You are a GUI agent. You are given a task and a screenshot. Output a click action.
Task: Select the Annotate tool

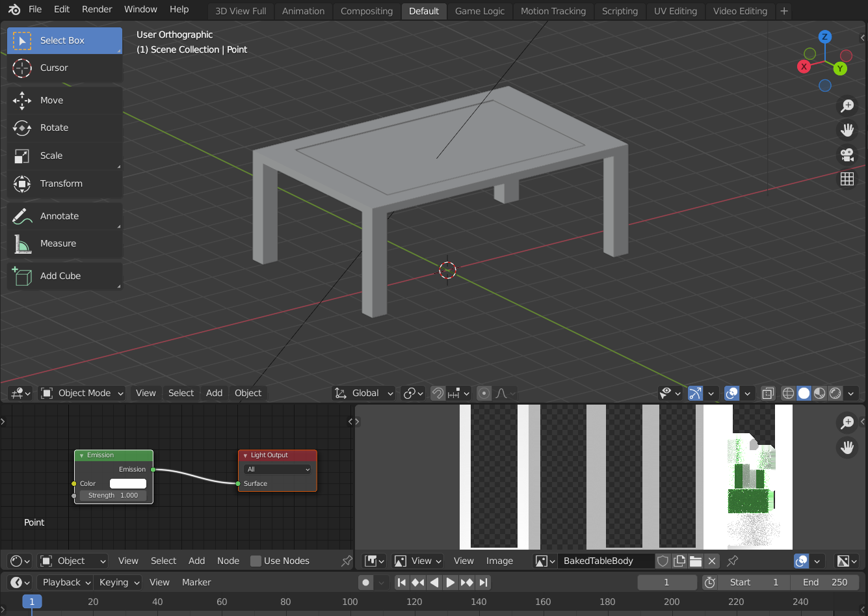point(64,216)
